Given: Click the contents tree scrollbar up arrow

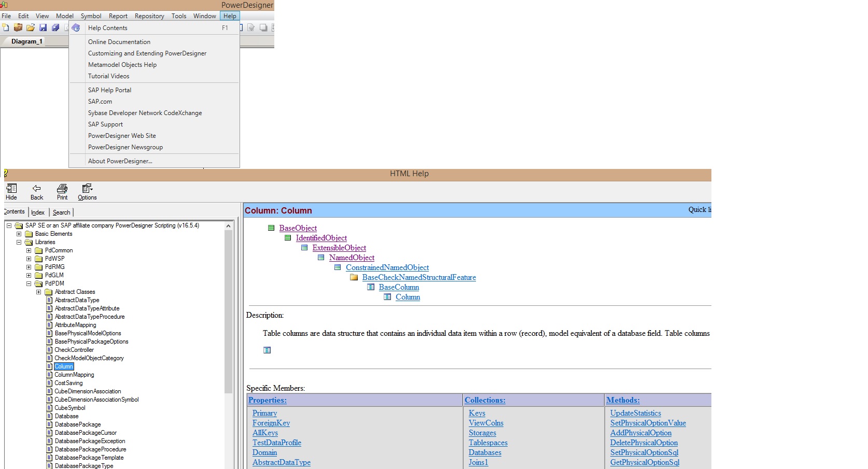Looking at the screenshot, I should click(x=228, y=226).
